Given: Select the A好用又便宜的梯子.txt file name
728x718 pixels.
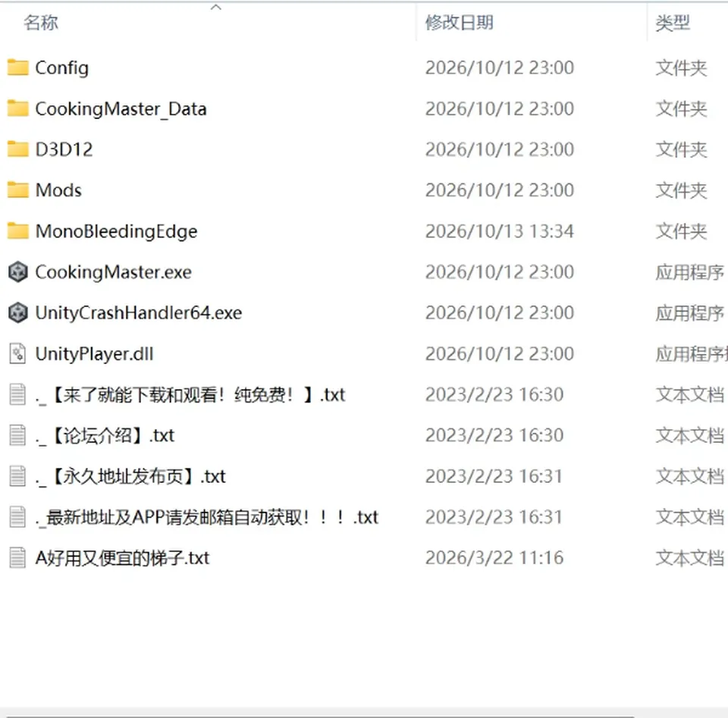Looking at the screenshot, I should (123, 558).
